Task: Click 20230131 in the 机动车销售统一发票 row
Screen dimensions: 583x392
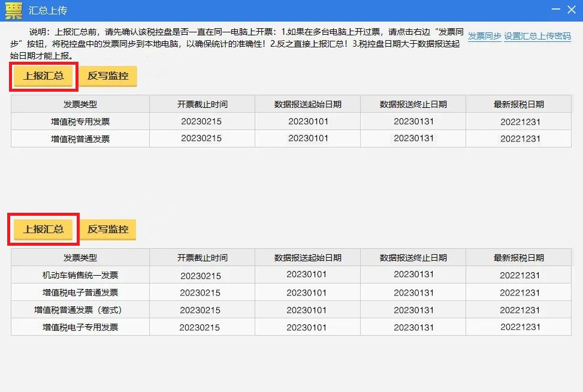Action: pos(414,275)
